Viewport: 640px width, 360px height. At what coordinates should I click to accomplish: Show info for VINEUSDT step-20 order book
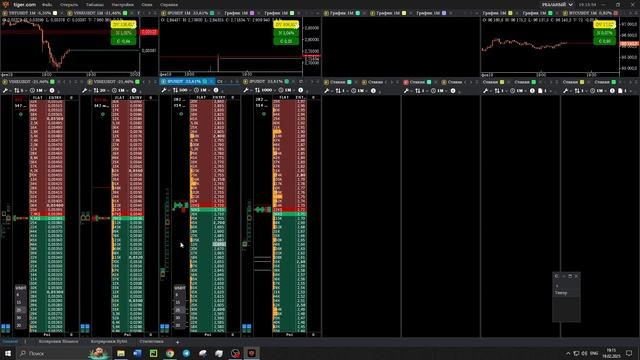(134, 90)
